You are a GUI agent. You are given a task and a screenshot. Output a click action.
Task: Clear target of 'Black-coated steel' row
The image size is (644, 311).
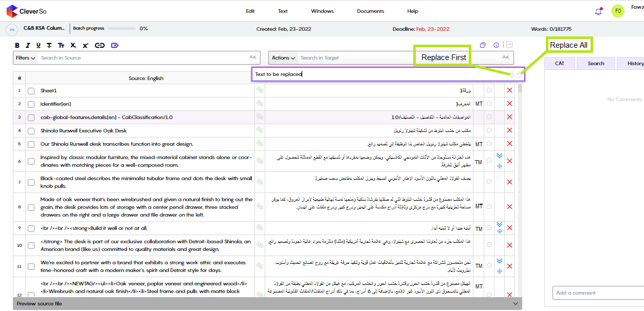(509, 182)
